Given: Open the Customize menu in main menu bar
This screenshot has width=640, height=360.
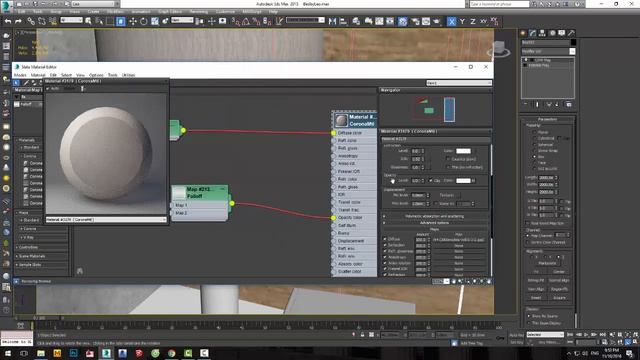Looking at the screenshot, I should [225, 12].
